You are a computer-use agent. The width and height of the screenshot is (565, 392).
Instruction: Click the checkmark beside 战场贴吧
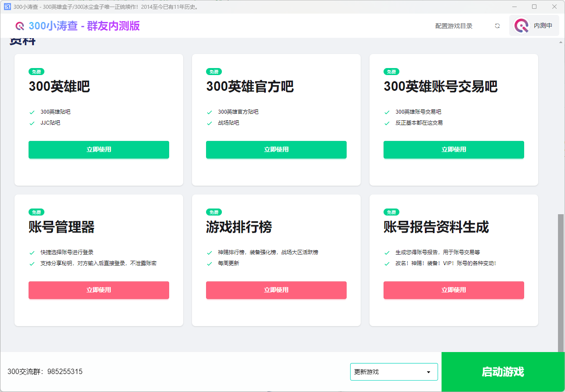click(x=210, y=123)
